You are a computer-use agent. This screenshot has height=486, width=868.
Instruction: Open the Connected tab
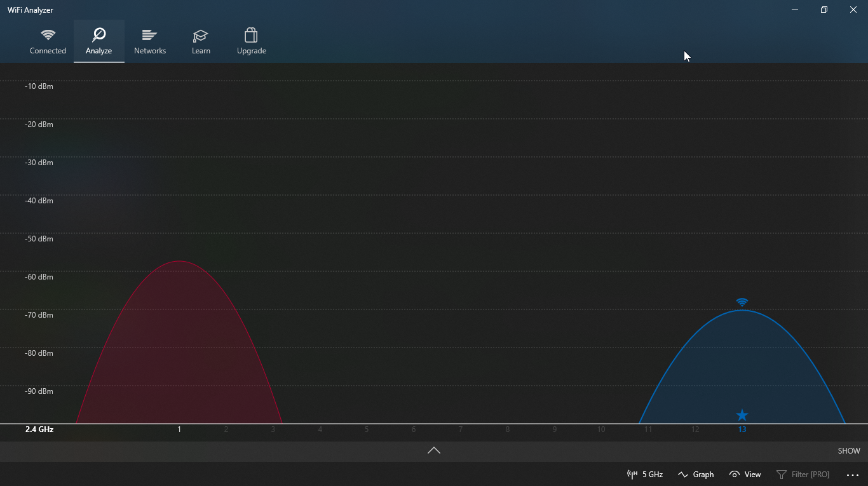[x=48, y=41]
